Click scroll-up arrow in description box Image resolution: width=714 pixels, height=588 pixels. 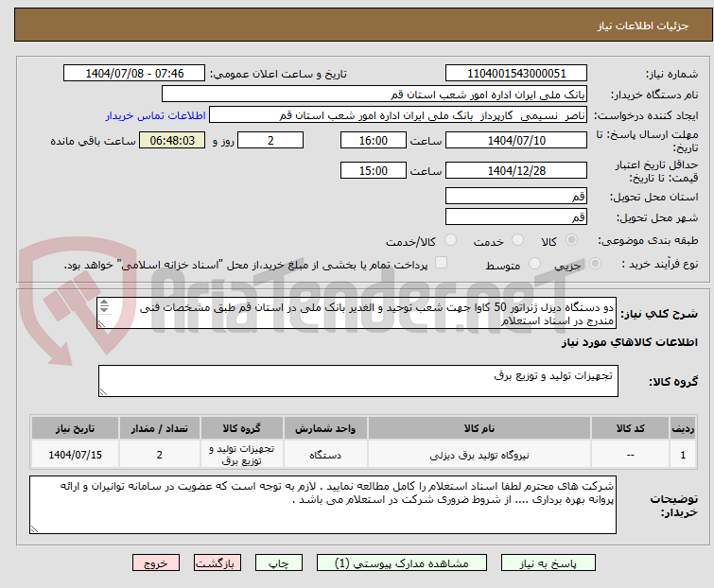[x=104, y=303]
